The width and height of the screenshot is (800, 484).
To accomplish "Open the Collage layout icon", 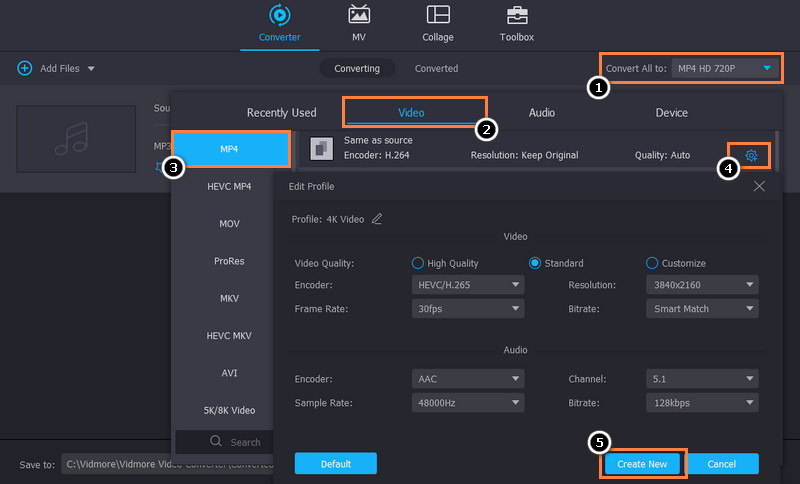I will tap(438, 16).
